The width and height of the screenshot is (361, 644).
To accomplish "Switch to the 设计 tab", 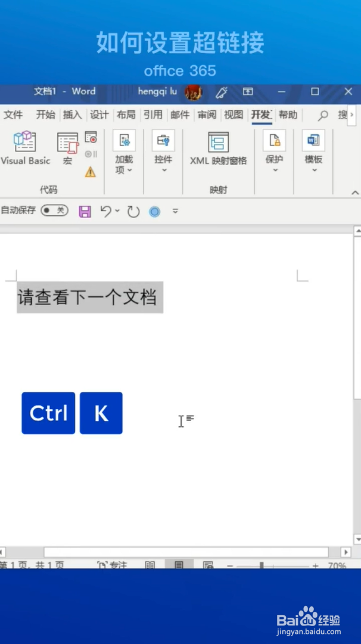I will tap(99, 114).
